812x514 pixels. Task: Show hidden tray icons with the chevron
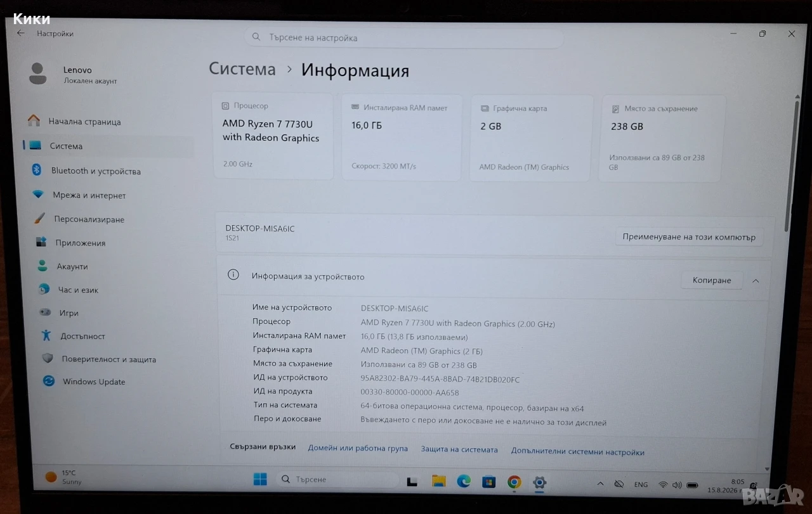coord(600,484)
